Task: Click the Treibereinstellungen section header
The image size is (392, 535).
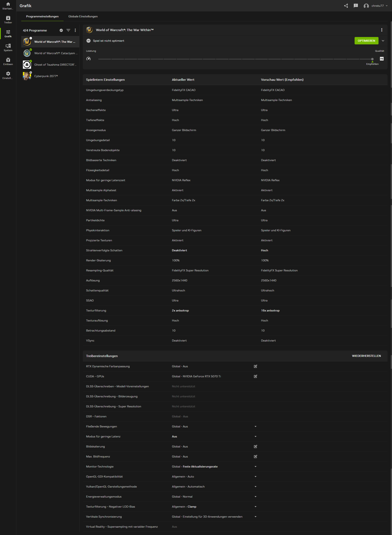Action: (102, 356)
